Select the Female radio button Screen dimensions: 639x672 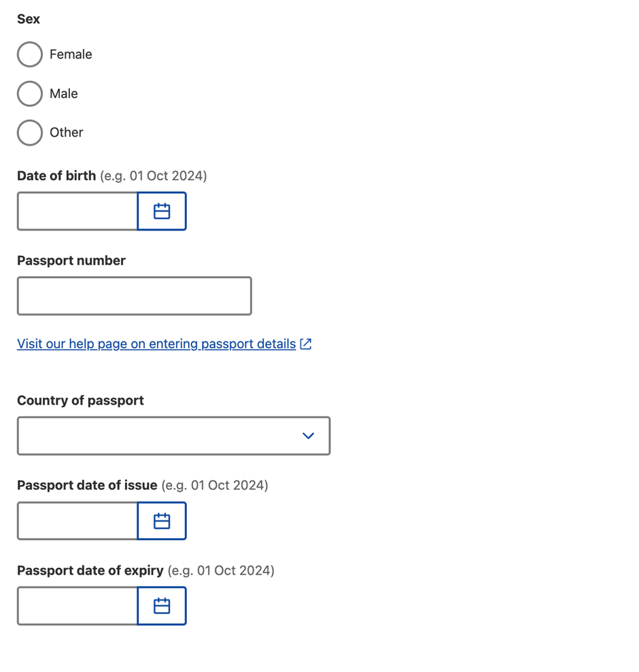pos(30,54)
